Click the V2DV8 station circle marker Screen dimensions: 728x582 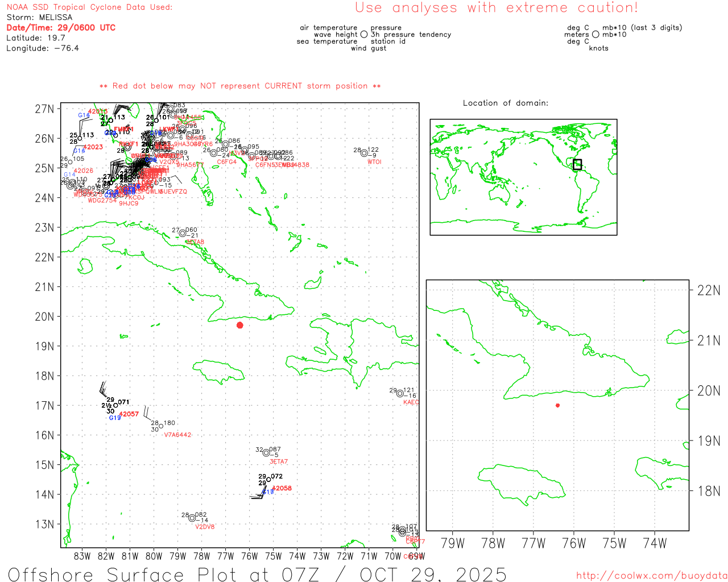pos(192,518)
